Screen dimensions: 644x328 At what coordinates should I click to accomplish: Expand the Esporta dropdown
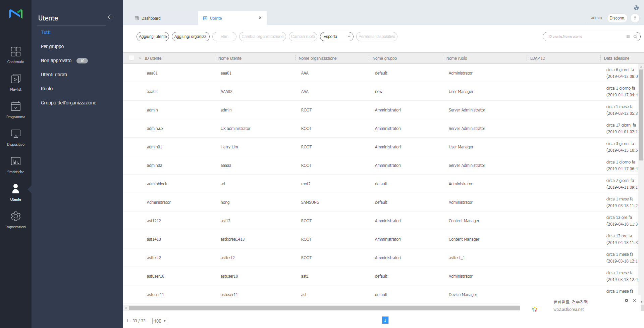pyautogui.click(x=336, y=37)
